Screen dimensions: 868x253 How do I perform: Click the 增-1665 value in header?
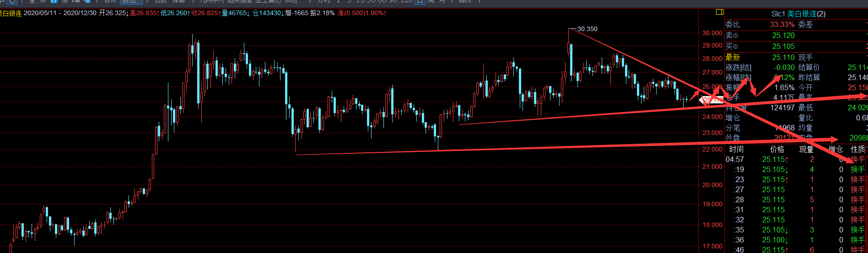click(297, 13)
